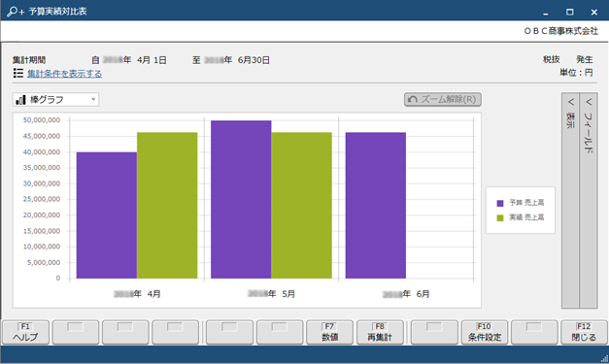Image resolution: width=609 pixels, height=364 pixels.
Task: Click the green actual bar for 5月
Action: tap(301, 205)
